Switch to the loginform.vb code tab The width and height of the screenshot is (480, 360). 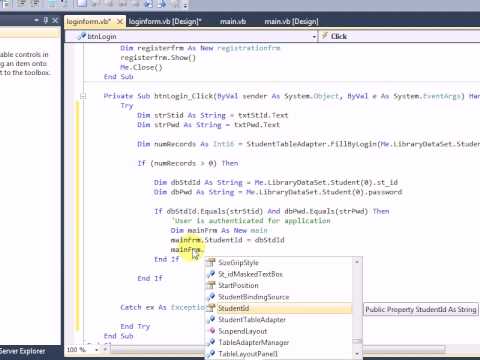click(89, 22)
